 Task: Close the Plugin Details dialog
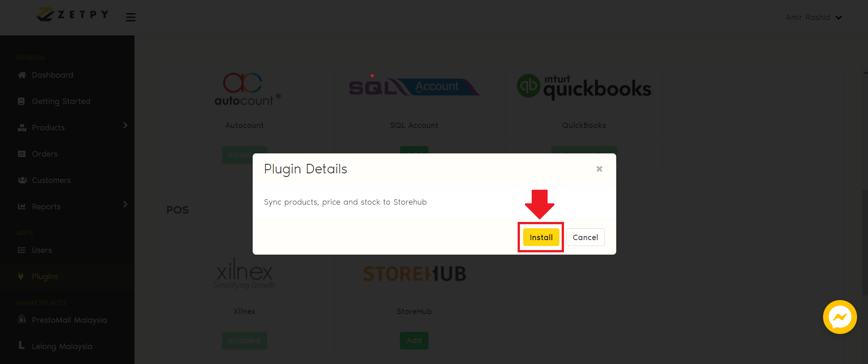tap(599, 169)
